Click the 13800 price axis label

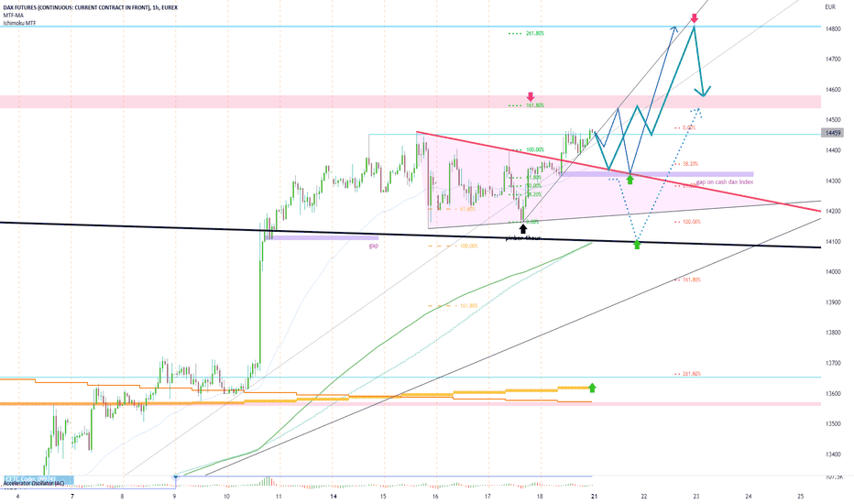click(833, 333)
